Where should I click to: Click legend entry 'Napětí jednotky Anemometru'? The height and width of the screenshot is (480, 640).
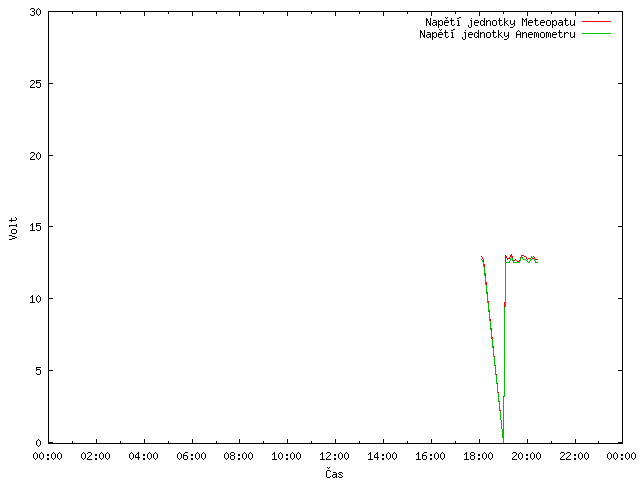(497, 34)
